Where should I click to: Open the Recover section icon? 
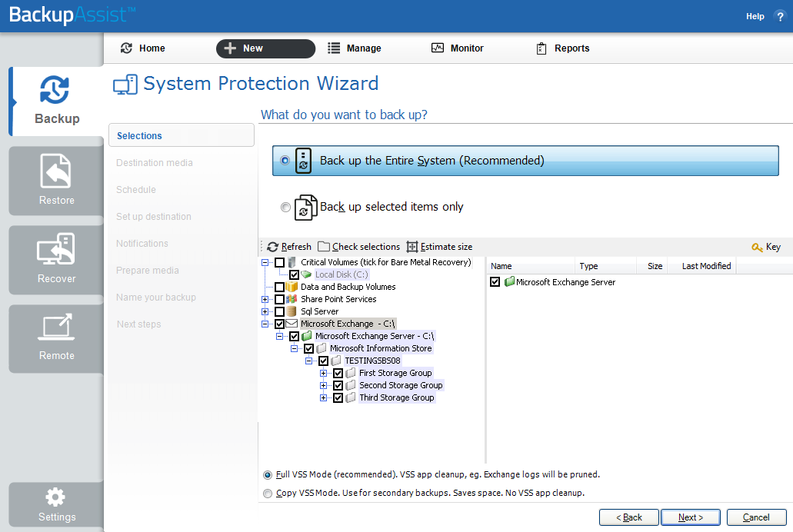point(55,248)
